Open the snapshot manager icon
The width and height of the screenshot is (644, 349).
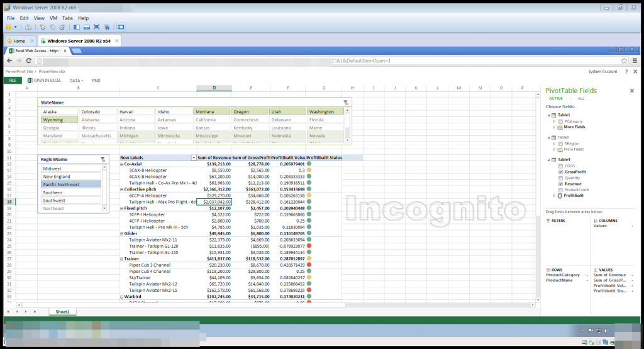tap(62, 27)
